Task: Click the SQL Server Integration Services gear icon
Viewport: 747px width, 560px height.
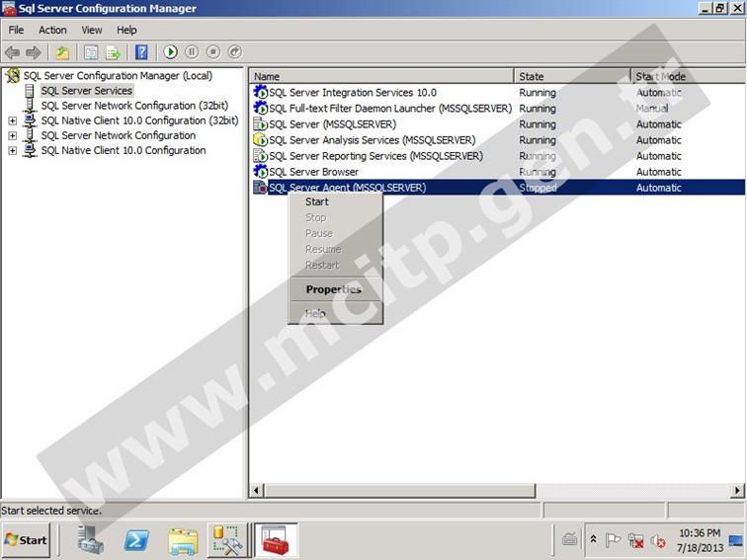Action: [x=260, y=92]
